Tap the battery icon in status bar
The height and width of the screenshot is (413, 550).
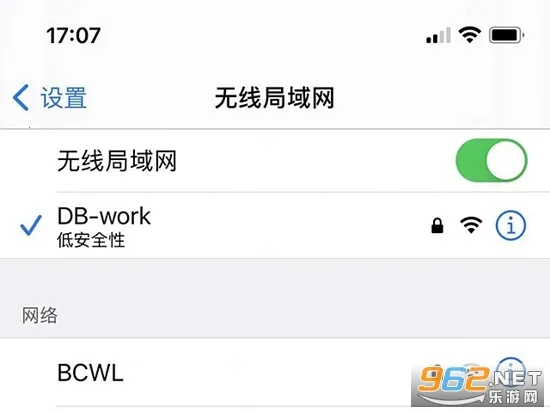[507, 35]
